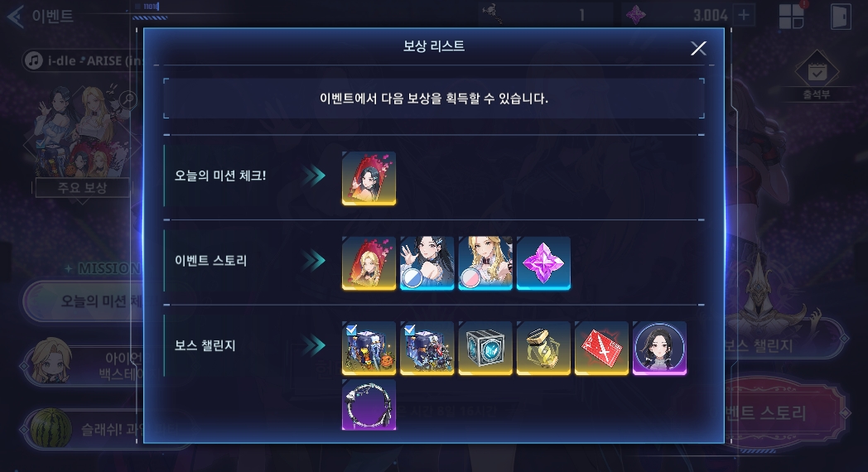868x472 pixels.
Task: Open the 출석부 attendance calendar icon
Action: 817,73
